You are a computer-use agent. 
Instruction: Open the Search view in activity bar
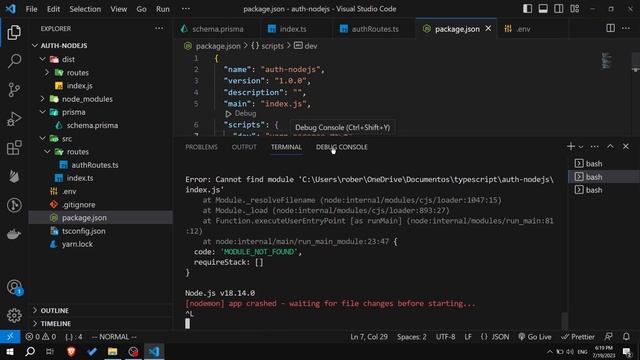(14, 61)
